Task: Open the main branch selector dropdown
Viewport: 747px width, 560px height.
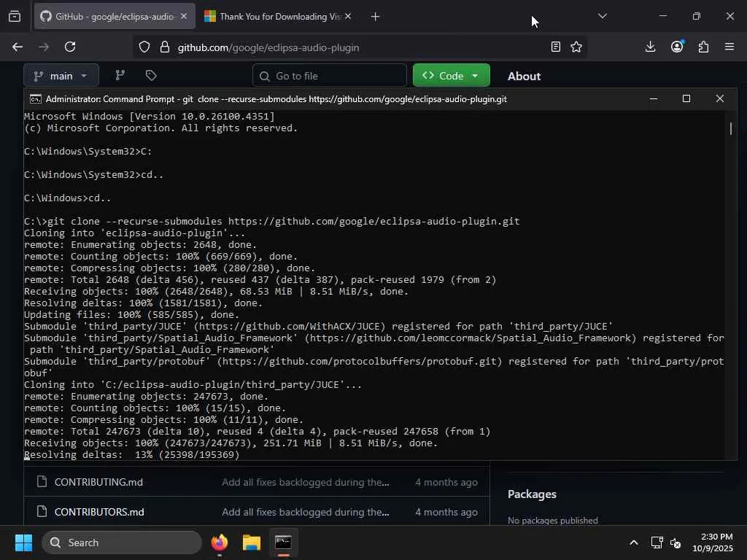Action: [61, 76]
